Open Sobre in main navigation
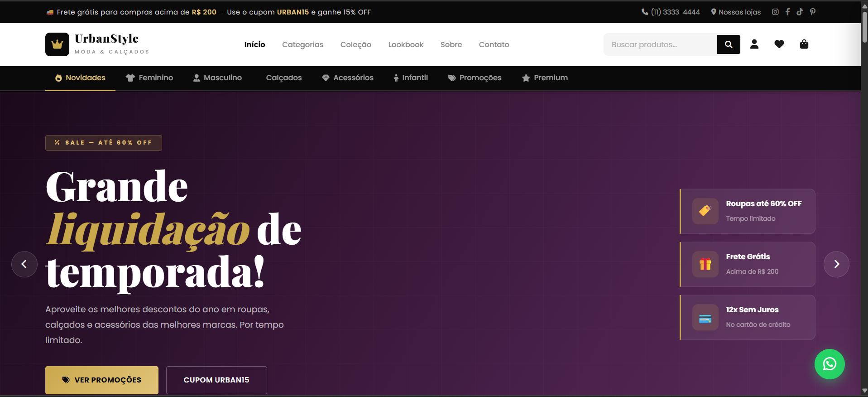868x397 pixels. [451, 44]
